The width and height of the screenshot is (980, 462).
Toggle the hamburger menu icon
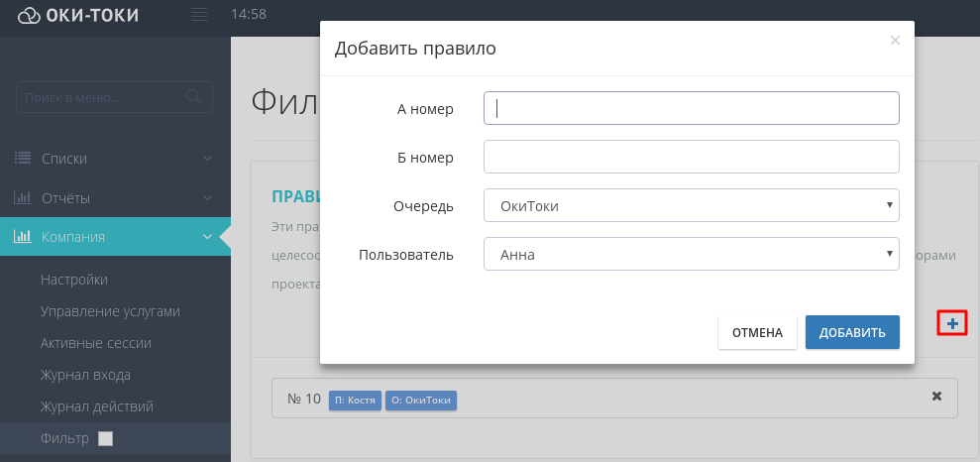(x=198, y=15)
